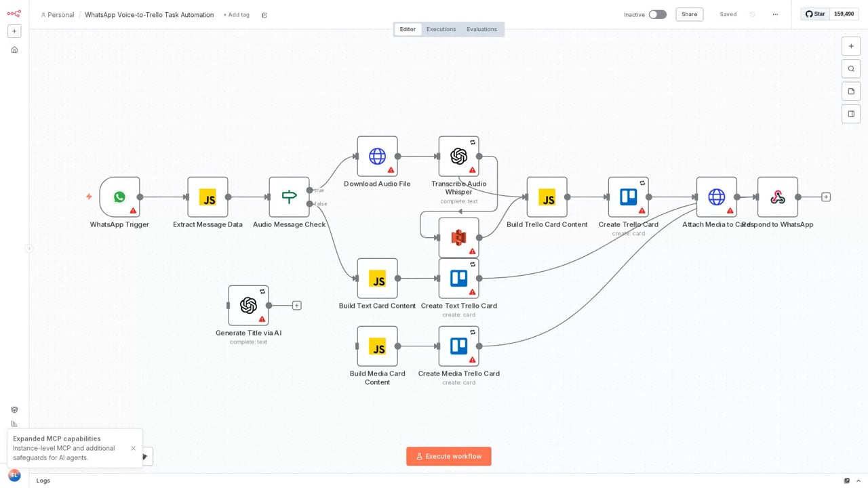Add a sticky note to canvas
868x488 pixels.
tap(851, 91)
